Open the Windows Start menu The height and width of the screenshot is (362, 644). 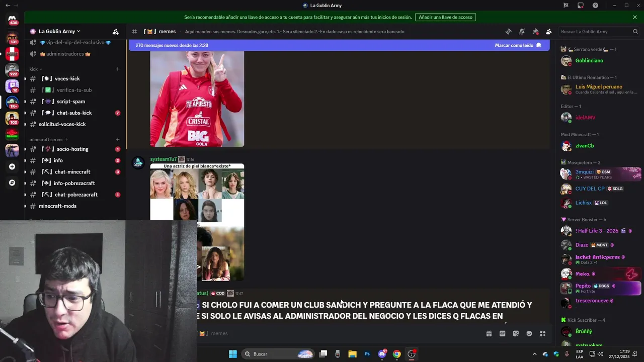click(233, 354)
